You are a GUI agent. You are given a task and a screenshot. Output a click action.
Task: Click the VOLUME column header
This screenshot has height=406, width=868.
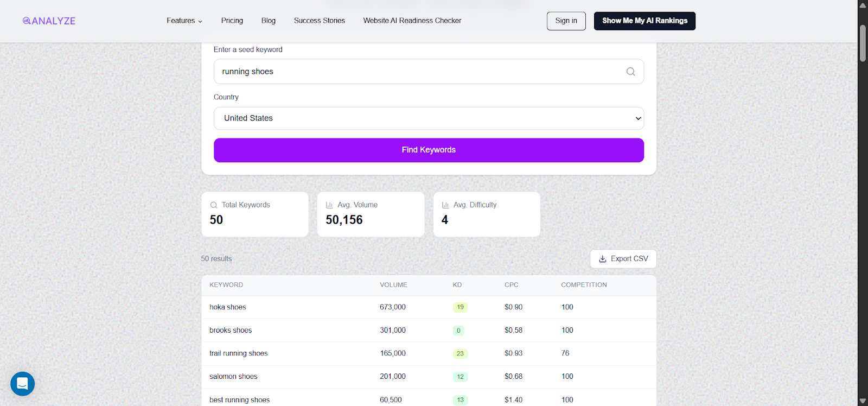point(393,285)
